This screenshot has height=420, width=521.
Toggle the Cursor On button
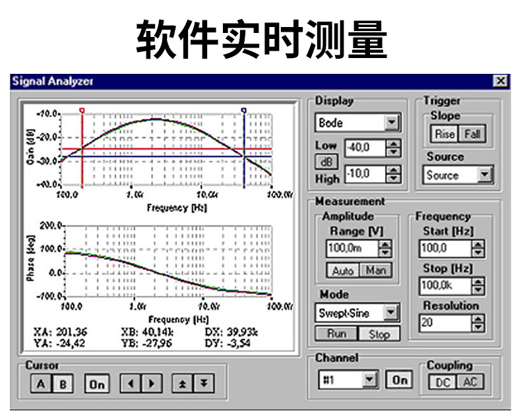click(97, 384)
